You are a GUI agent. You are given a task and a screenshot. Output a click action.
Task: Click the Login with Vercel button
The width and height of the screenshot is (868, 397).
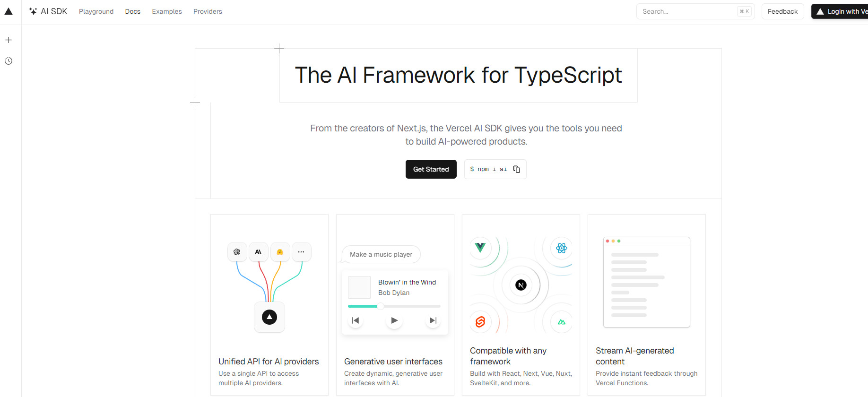point(840,11)
